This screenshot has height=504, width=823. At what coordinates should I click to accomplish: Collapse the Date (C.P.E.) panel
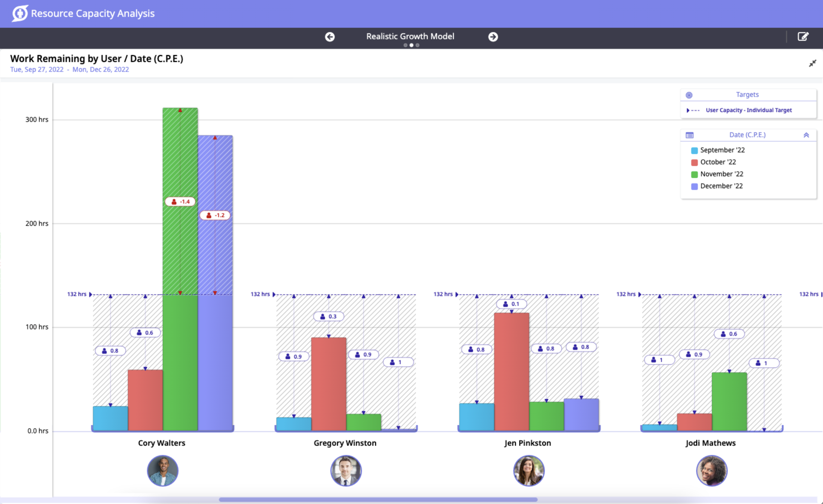point(807,135)
